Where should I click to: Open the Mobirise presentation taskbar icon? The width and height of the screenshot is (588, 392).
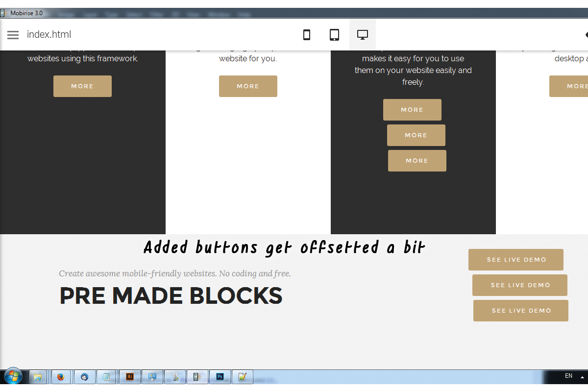152,377
